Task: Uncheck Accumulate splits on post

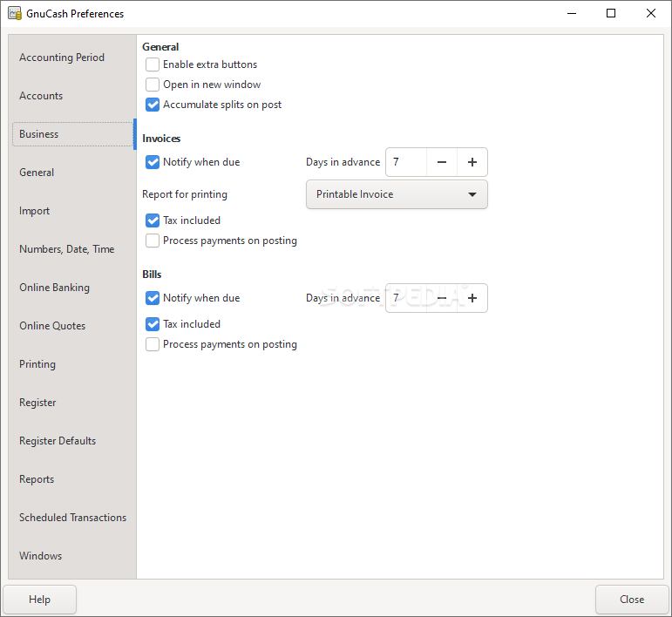Action: (x=153, y=105)
